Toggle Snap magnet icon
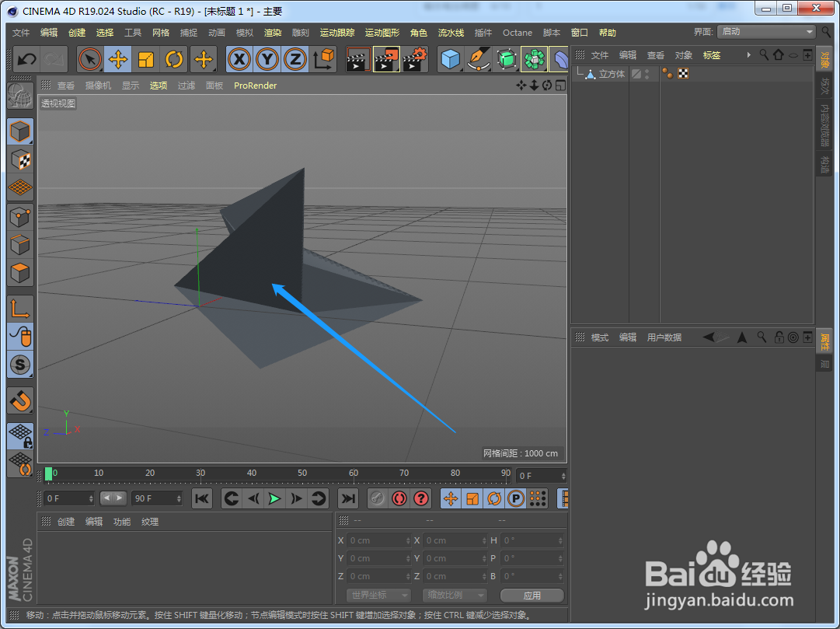Image resolution: width=840 pixels, height=629 pixels. click(20, 400)
